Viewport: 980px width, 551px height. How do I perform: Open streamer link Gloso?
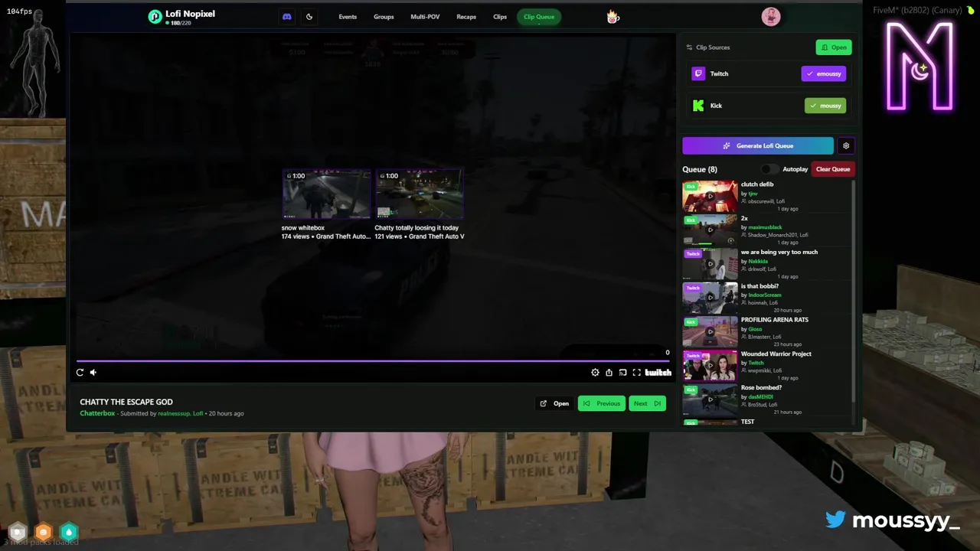tap(755, 329)
